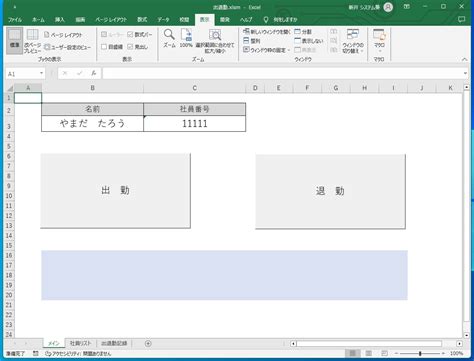Arrange all windows (整列)

pyautogui.click(x=252, y=41)
